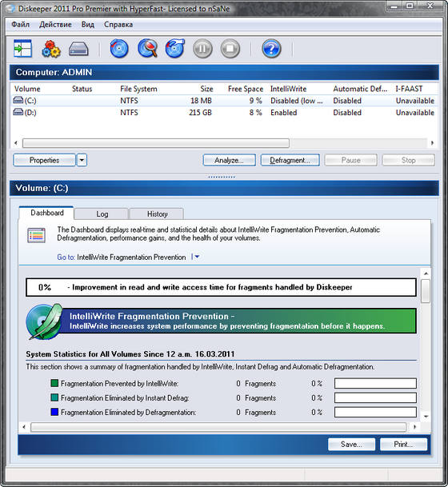
Task: Sort by the File System column header
Action: [138, 89]
